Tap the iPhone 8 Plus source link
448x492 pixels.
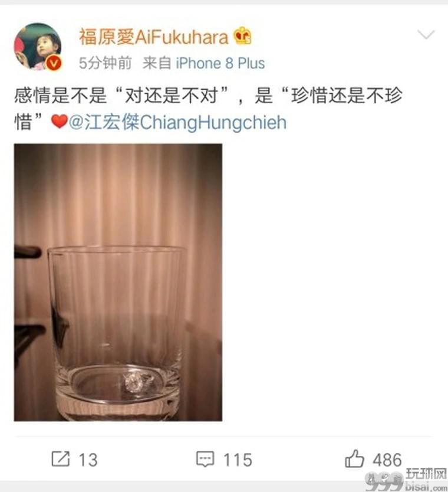(220, 63)
